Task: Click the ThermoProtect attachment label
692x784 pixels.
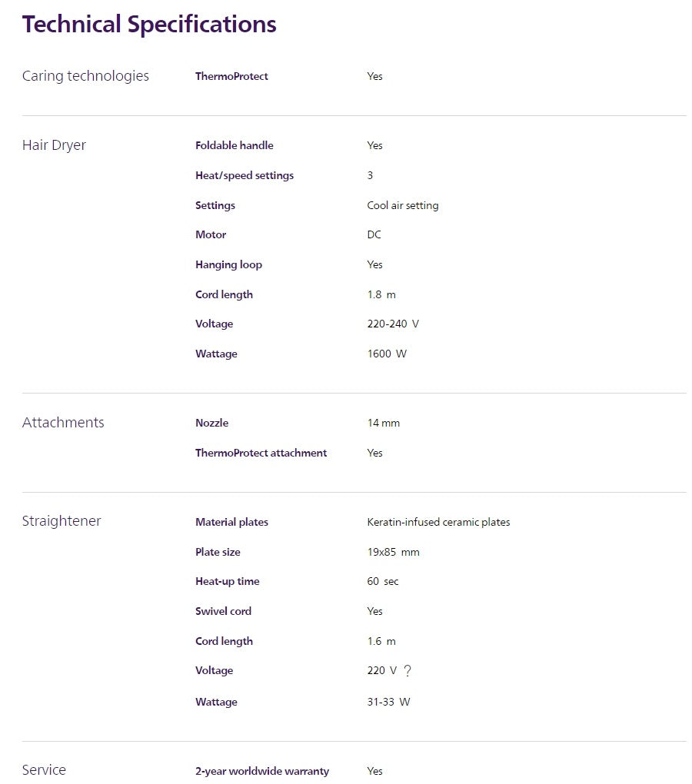Action: tap(261, 453)
